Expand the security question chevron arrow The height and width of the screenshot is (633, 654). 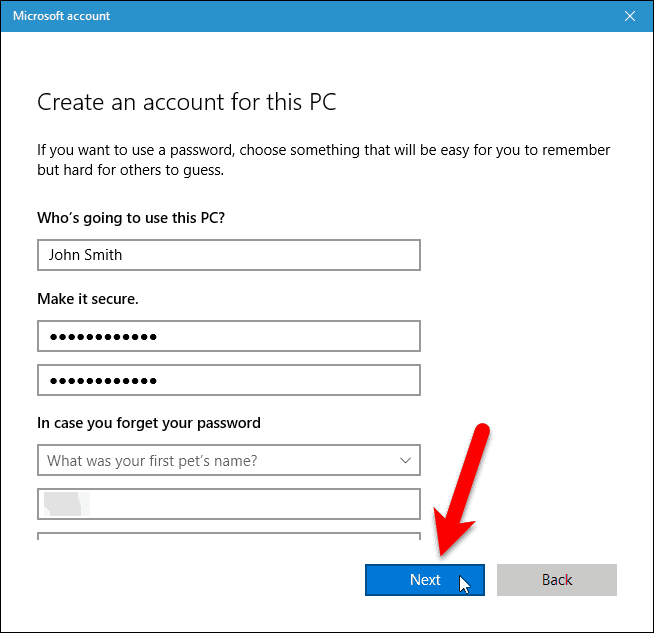click(405, 460)
